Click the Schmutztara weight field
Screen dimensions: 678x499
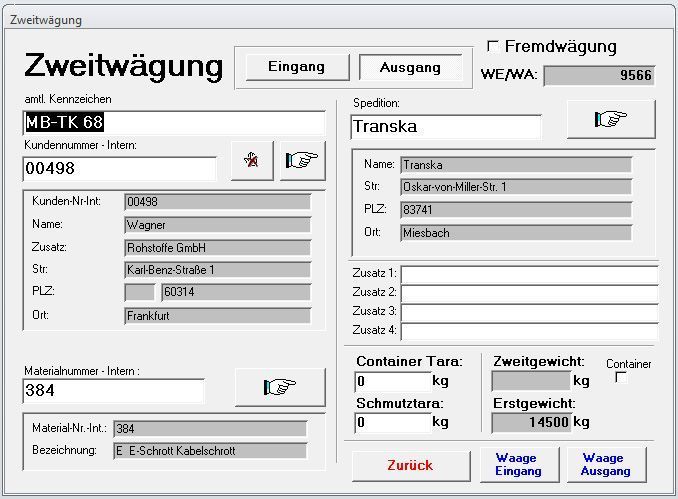click(x=392, y=422)
